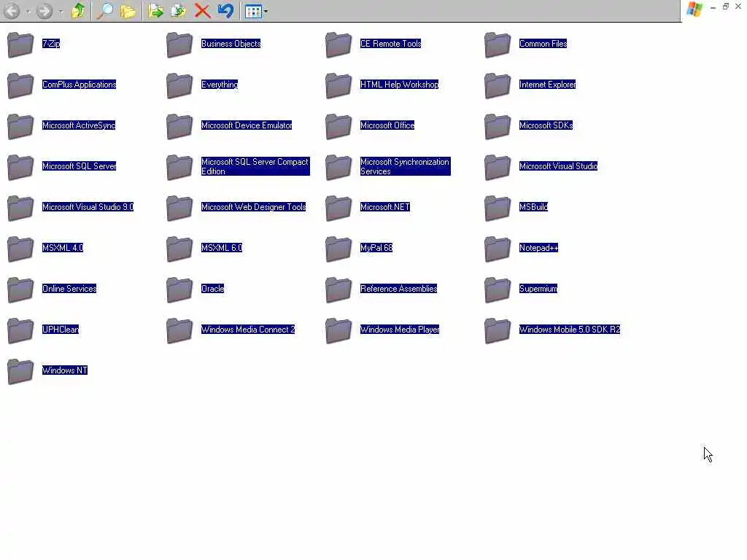The image size is (747, 560).
Task: Click the 'Microsoft Visual Studio' folder name
Action: point(558,166)
